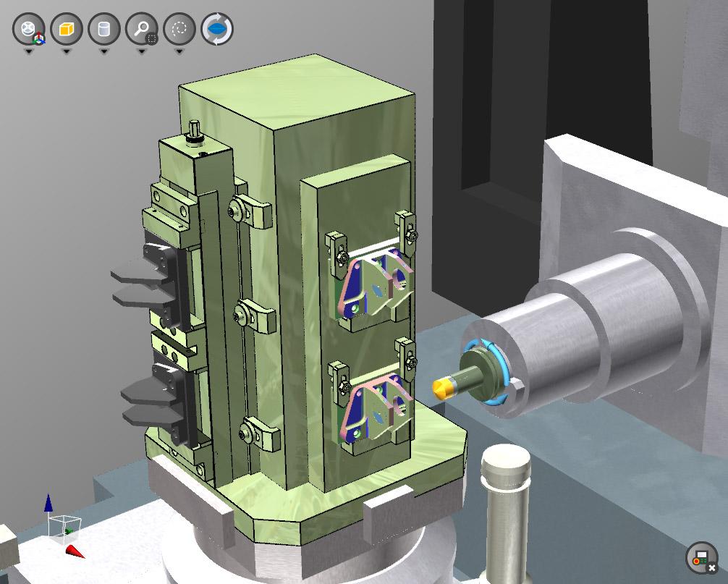
Task: Click the red X-axis arrow on triad
Action: 75,551
